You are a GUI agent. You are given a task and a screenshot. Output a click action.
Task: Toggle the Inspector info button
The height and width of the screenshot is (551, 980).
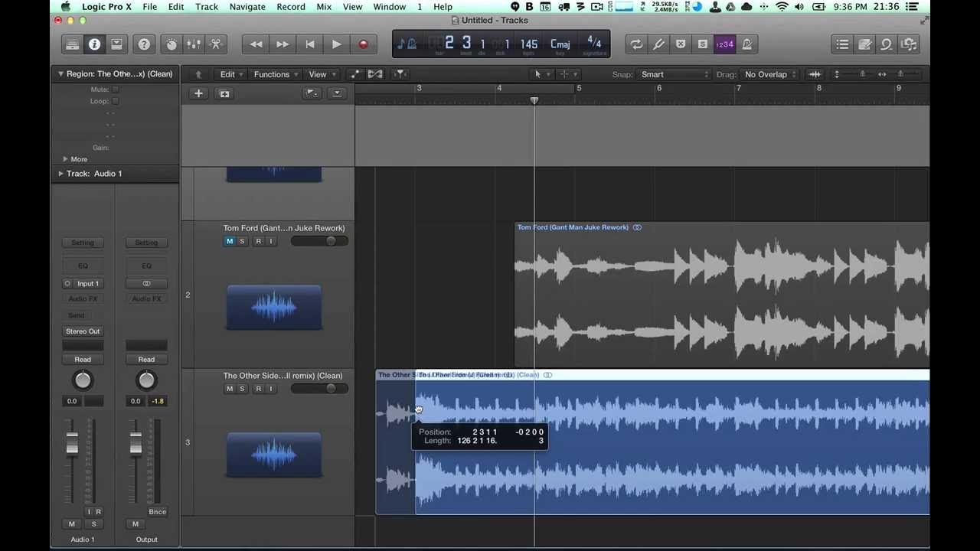[94, 44]
